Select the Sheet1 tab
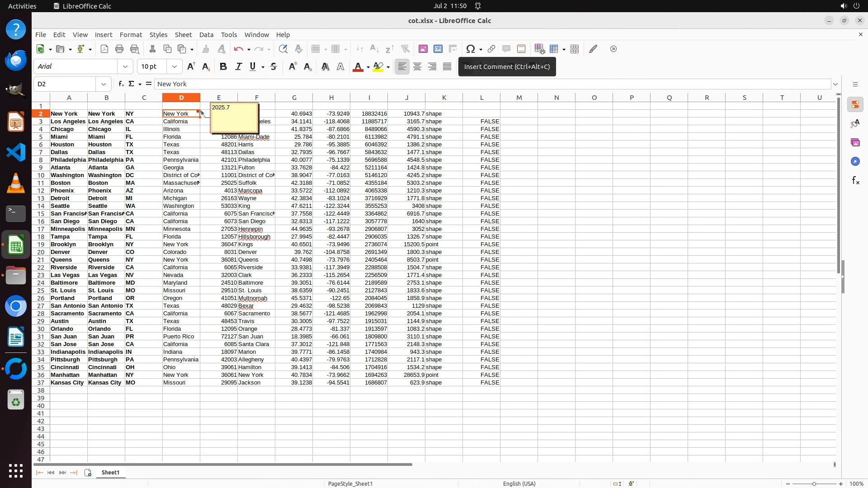This screenshot has height=488, width=868. [110, 473]
